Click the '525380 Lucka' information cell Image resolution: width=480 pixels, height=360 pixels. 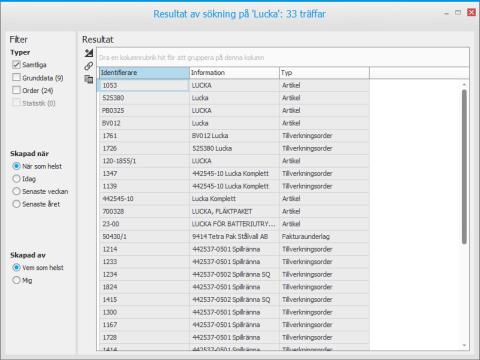click(x=234, y=148)
